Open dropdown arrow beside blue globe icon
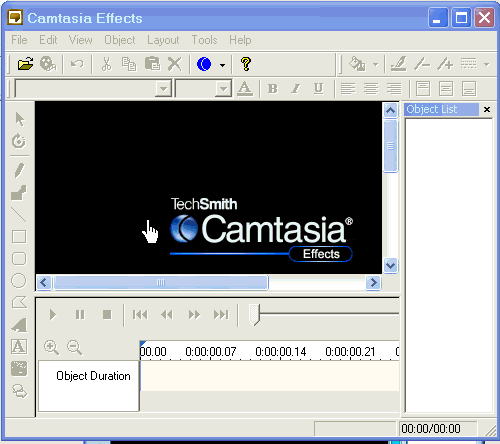Viewport: 500px width, 444px height. point(222,65)
